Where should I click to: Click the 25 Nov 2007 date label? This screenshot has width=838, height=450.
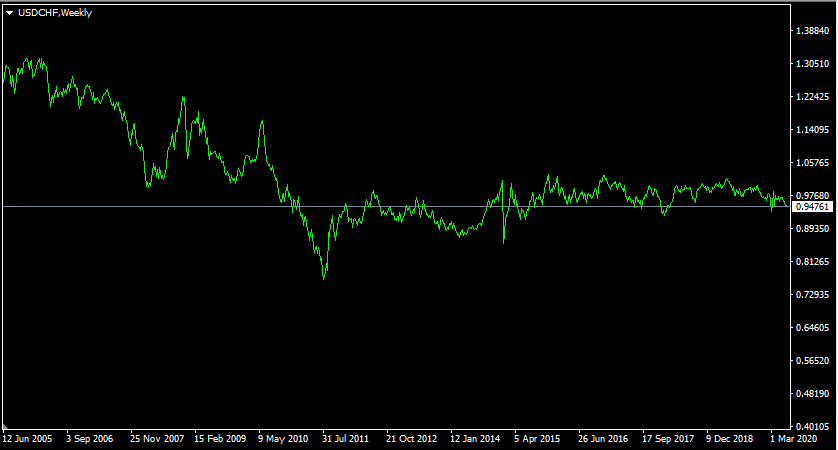coord(157,439)
